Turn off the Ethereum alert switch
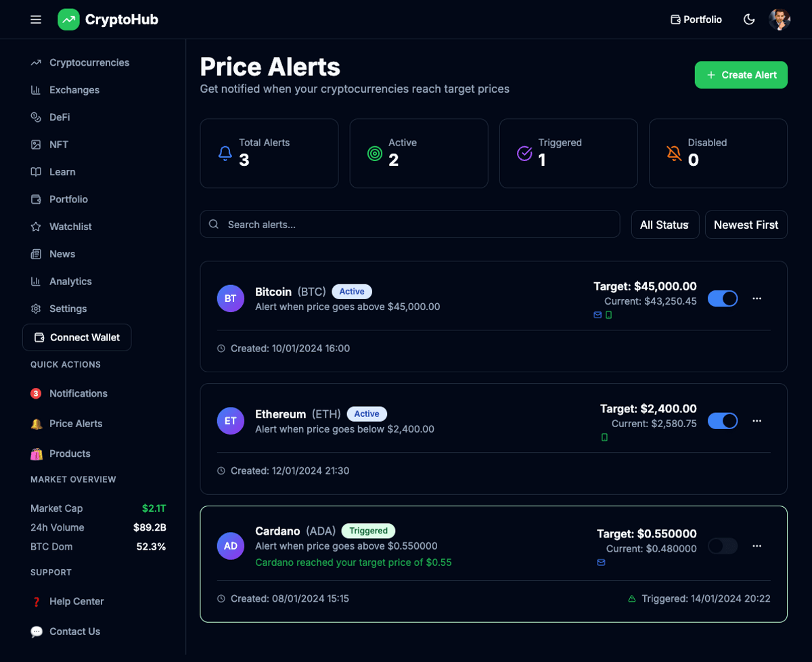The height and width of the screenshot is (662, 812). pyautogui.click(x=723, y=421)
